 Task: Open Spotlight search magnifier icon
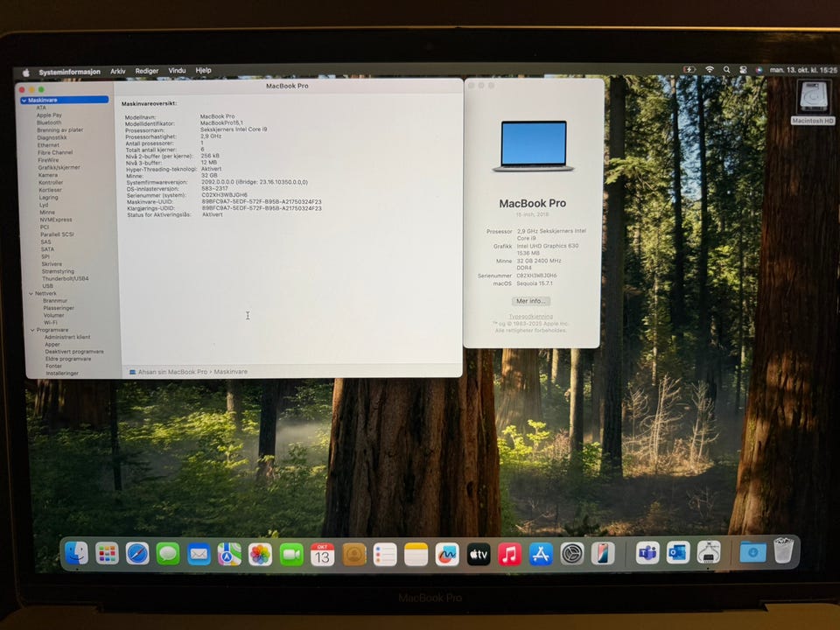point(726,70)
